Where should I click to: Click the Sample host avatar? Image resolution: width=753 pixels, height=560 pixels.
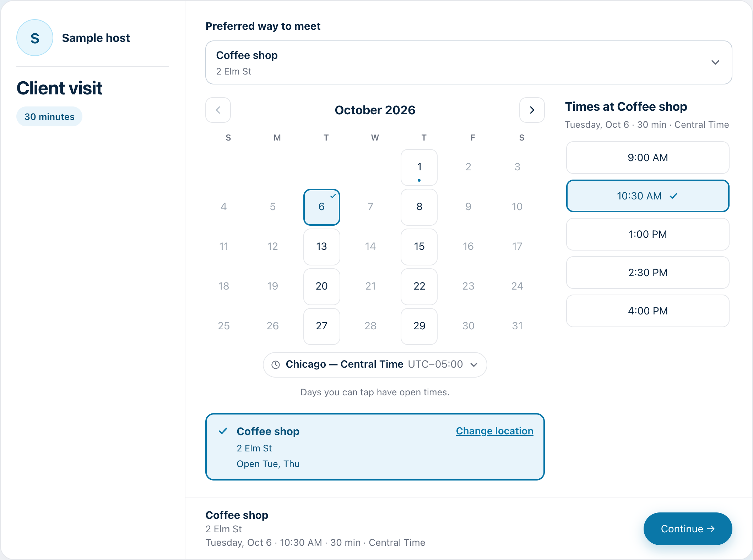(35, 38)
